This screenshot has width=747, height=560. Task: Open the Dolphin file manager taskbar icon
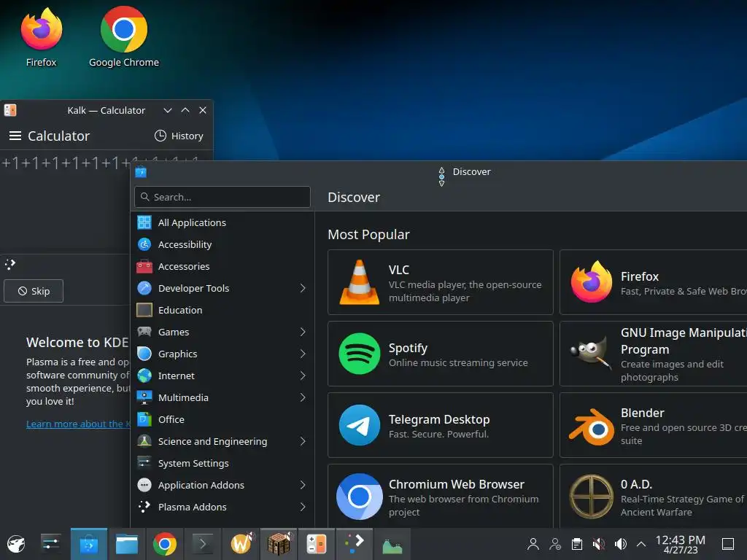tap(127, 544)
